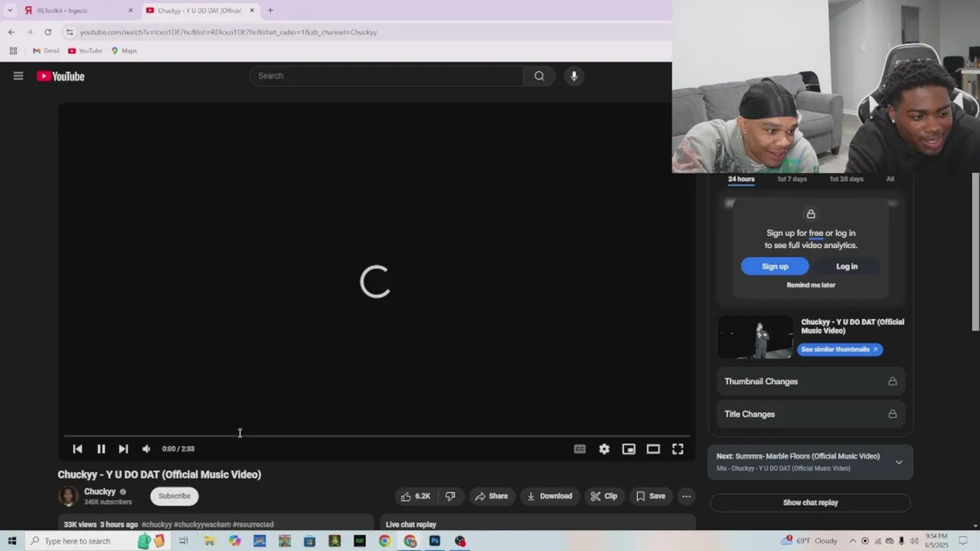Click the video progress bar
Viewport: 980px width, 551px height.
375,435
